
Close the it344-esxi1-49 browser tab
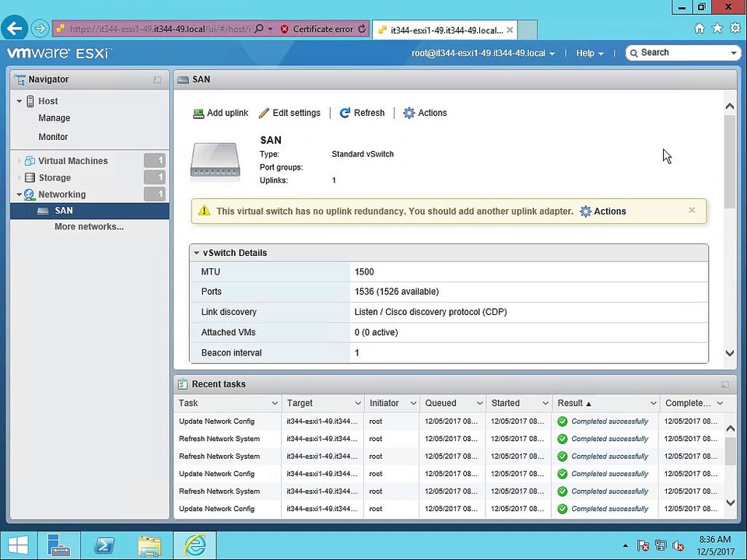point(510,30)
